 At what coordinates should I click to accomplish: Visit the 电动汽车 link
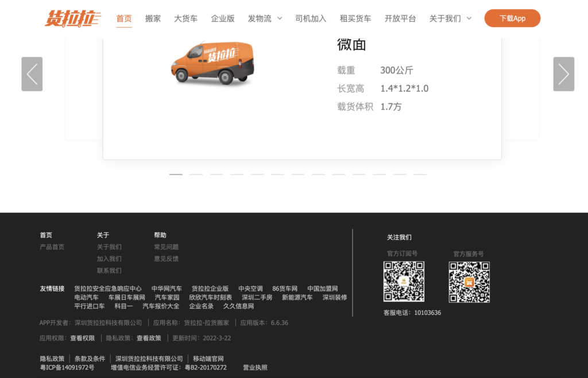pyautogui.click(x=86, y=298)
